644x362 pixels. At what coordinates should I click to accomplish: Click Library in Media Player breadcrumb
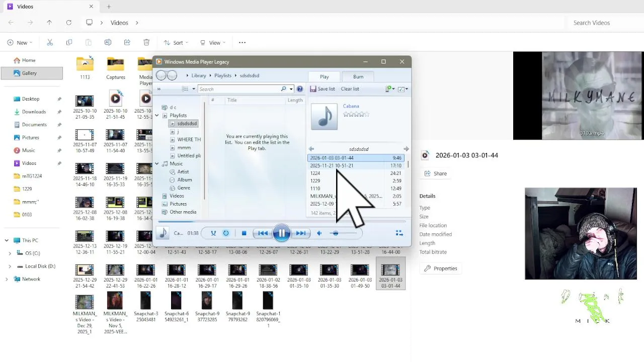199,76
